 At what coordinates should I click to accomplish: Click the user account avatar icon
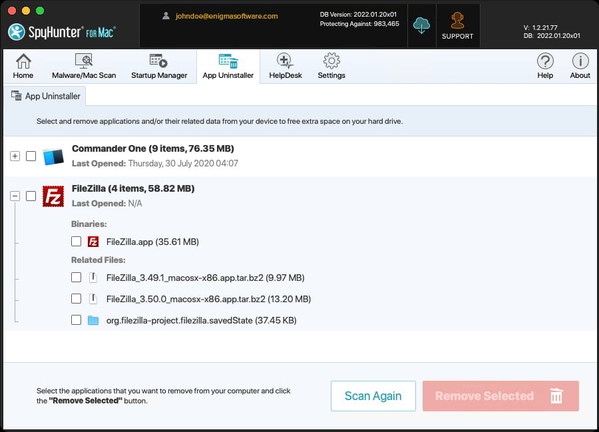166,16
